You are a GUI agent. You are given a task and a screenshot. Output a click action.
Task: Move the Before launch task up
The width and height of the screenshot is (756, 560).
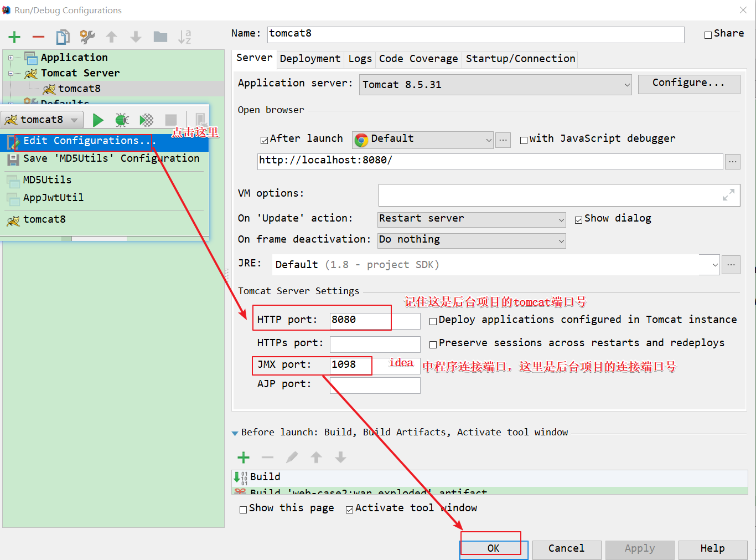[316, 457]
